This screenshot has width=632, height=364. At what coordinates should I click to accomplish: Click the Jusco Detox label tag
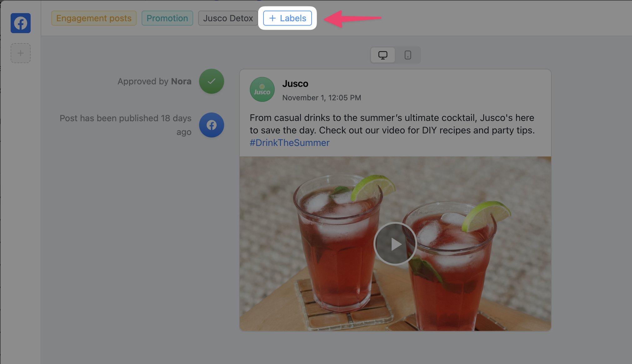click(x=228, y=18)
